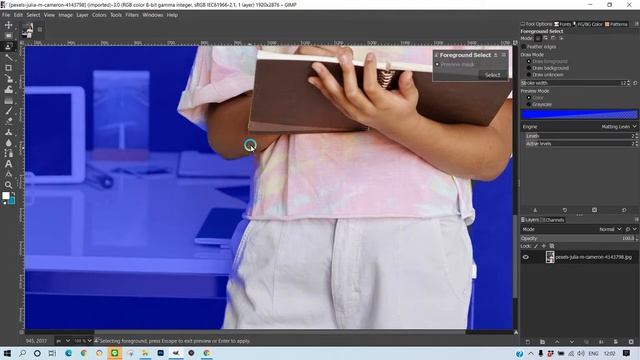Image resolution: width=640 pixels, height=360 pixels.
Task: Select the Crop tool in toolbox
Action: (x=8, y=68)
